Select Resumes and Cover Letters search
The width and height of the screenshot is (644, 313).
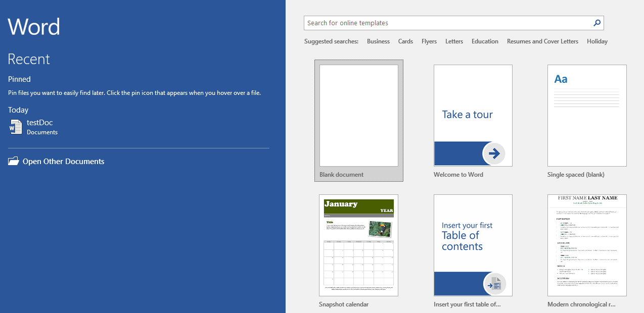tap(542, 41)
